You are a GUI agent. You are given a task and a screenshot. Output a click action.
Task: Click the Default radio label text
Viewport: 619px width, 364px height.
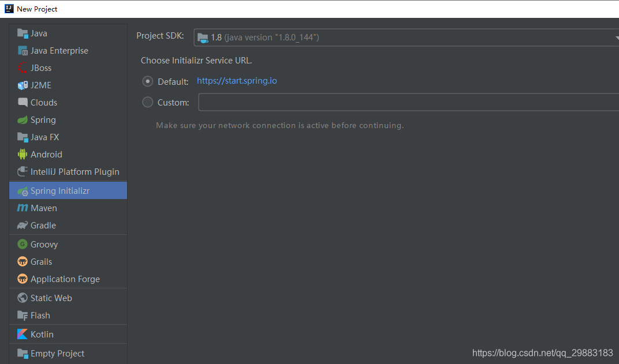click(173, 82)
